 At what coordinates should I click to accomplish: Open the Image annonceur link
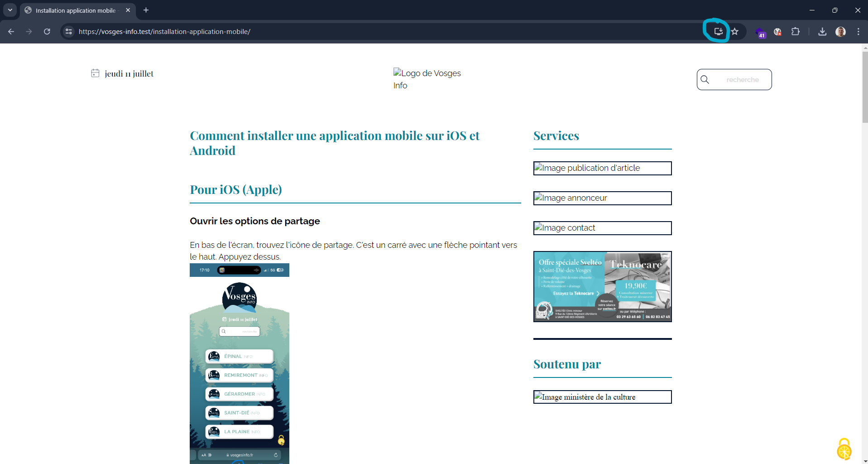(x=602, y=198)
